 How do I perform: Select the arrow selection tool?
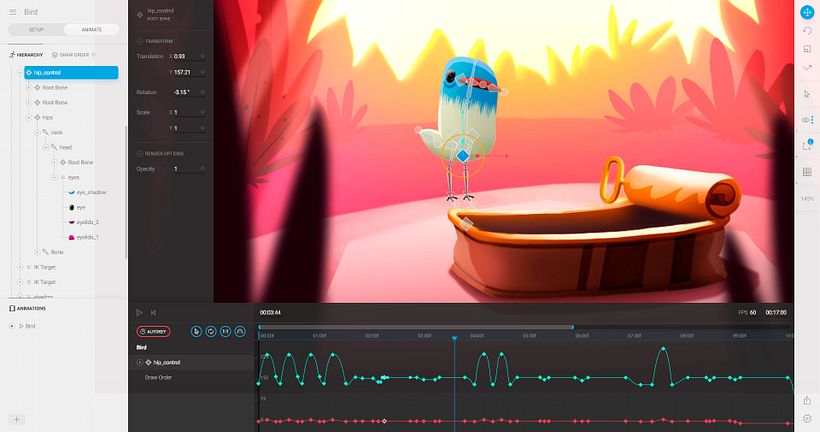[807, 94]
